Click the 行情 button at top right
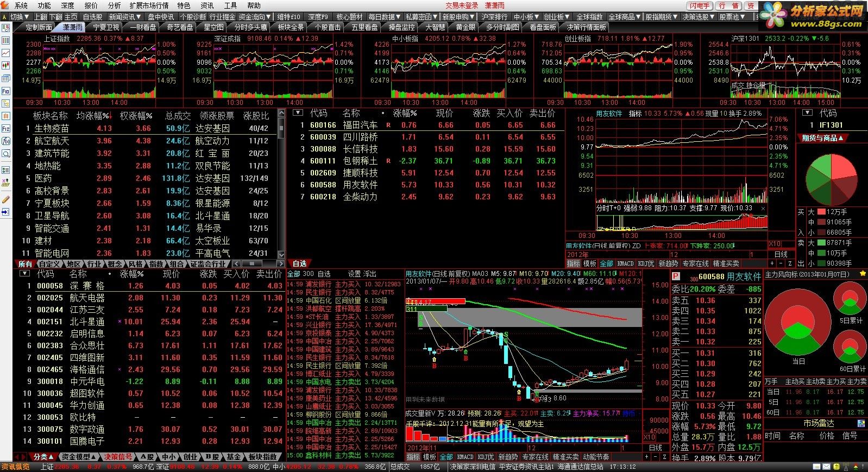 (x=728, y=5)
